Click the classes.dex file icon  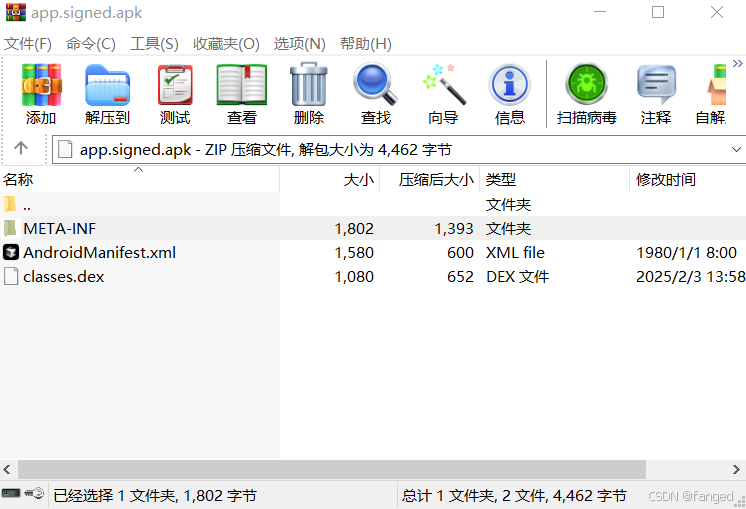(10, 276)
